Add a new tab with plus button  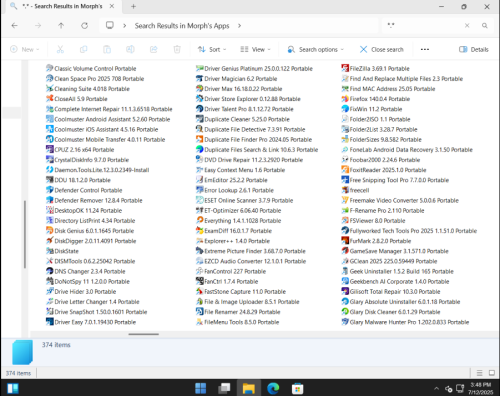pyautogui.click(x=133, y=6)
